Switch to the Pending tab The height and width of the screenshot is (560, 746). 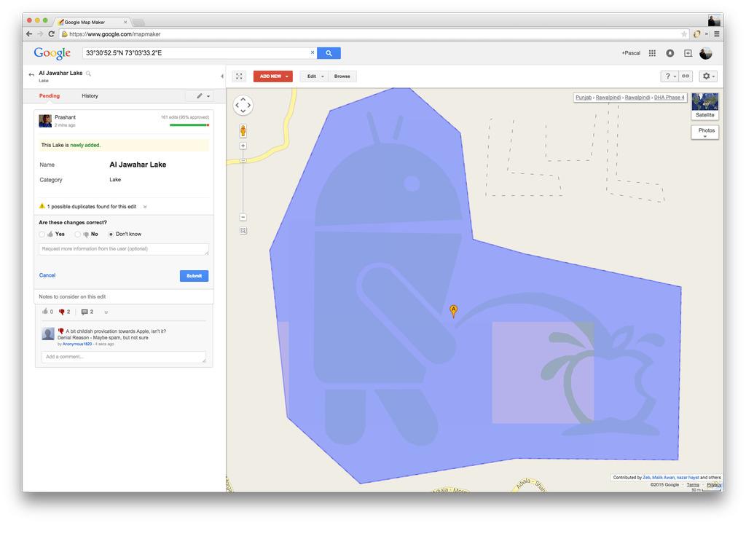point(50,96)
